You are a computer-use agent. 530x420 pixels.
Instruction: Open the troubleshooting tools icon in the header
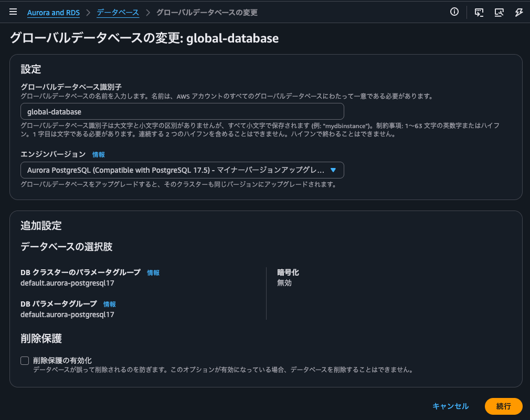click(499, 12)
